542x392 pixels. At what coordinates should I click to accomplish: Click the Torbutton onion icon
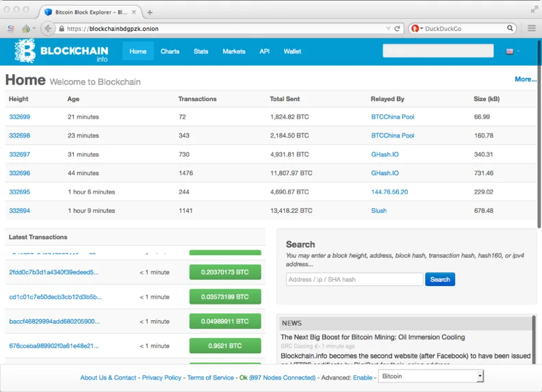click(x=26, y=29)
